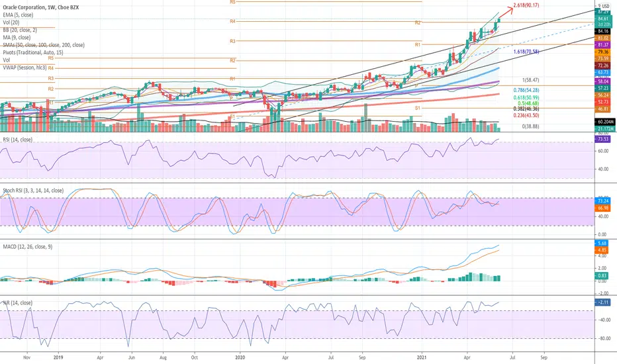
Task: Click the 21.172M volume tag
Action: click(x=605, y=128)
